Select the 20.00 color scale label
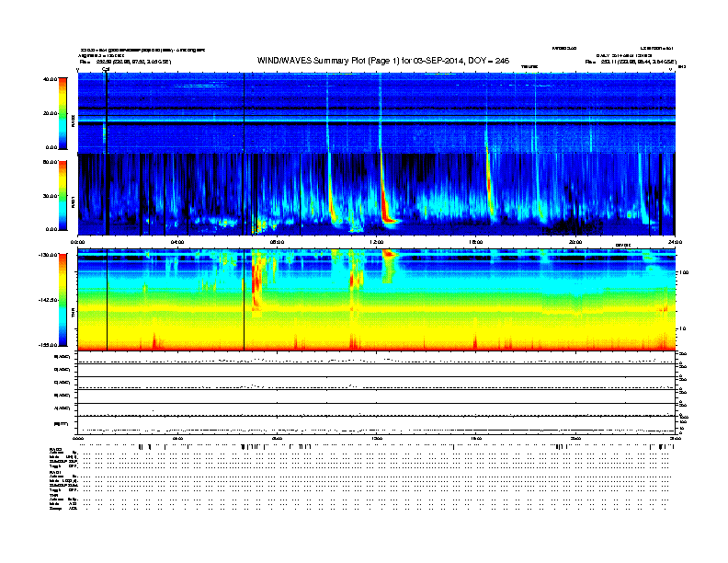The image size is (728, 563). click(x=51, y=113)
